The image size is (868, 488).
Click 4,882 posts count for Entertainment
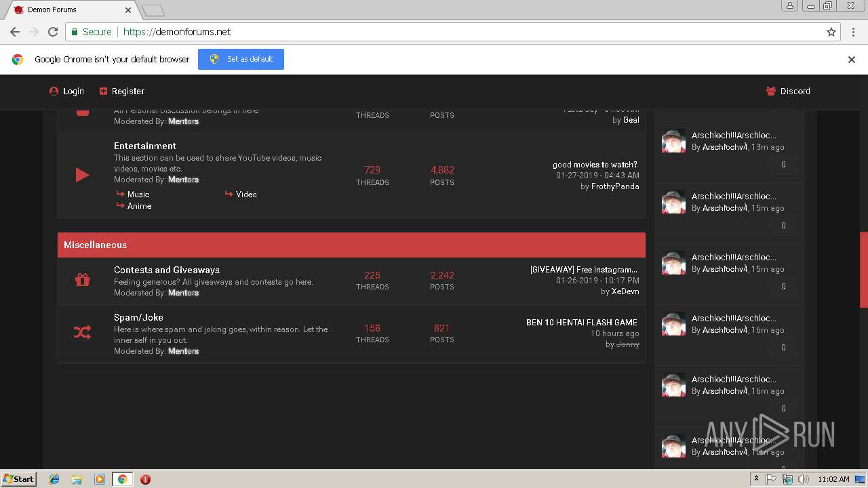coord(442,170)
